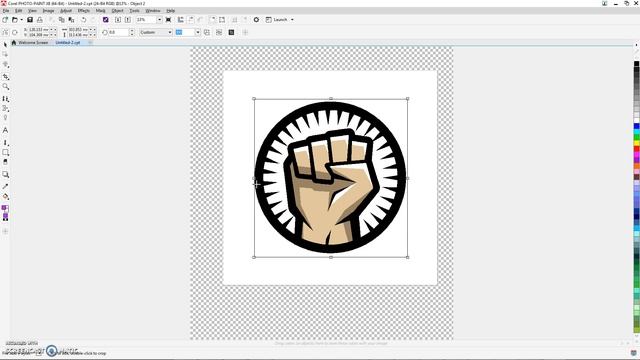
Task: Select the Text tool
Action: coord(5,130)
